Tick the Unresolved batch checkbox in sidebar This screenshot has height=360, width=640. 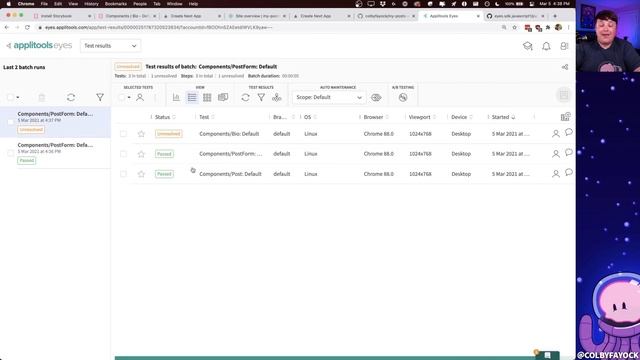11,122
